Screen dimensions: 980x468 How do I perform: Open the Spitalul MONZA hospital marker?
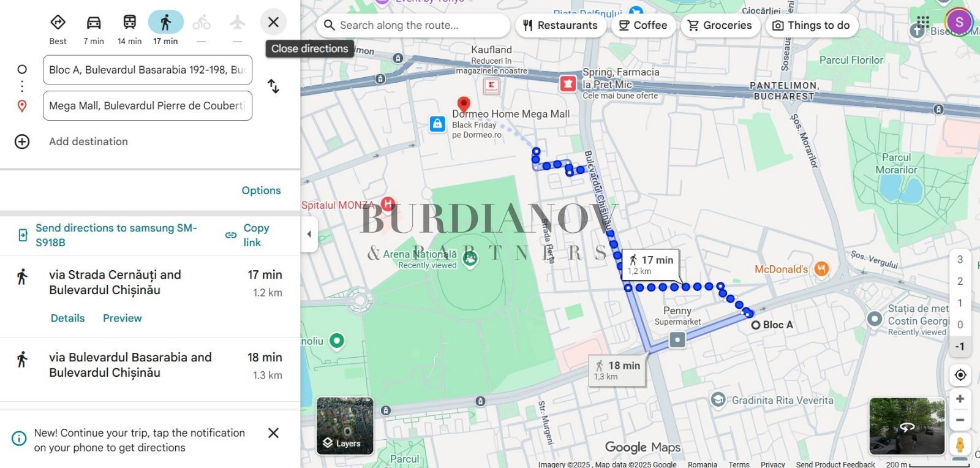point(388,203)
